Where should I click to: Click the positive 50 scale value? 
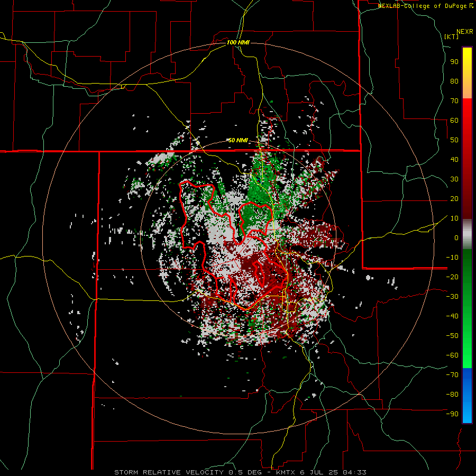pos(454,140)
